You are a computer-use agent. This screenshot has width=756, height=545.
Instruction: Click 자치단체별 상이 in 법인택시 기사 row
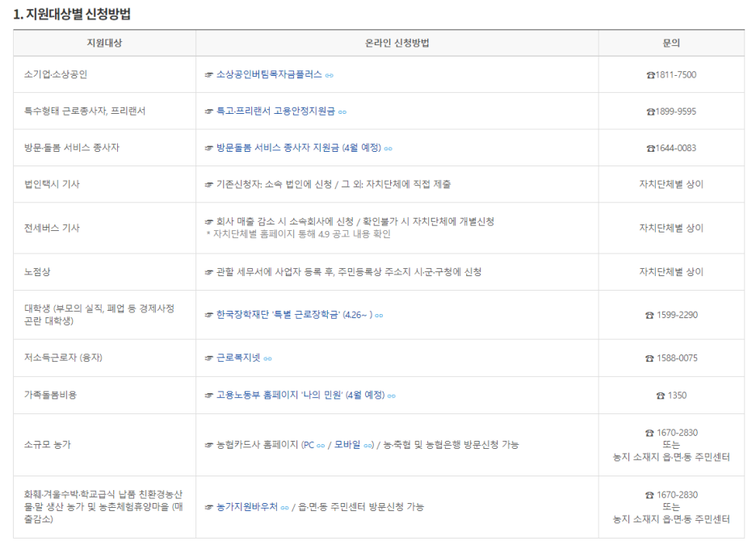[x=671, y=184]
